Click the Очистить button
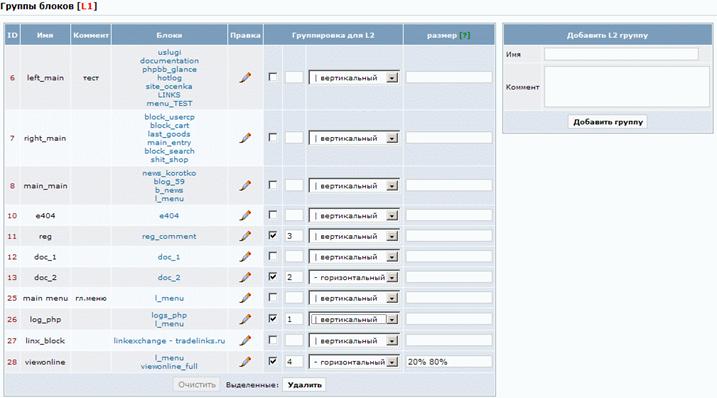The image size is (717, 398). click(x=197, y=385)
